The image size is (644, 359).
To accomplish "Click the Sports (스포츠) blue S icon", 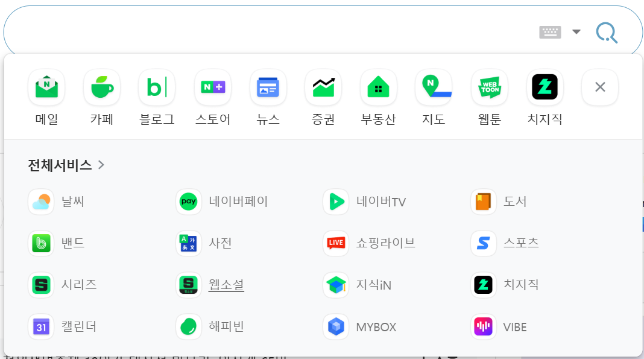I will coord(484,243).
